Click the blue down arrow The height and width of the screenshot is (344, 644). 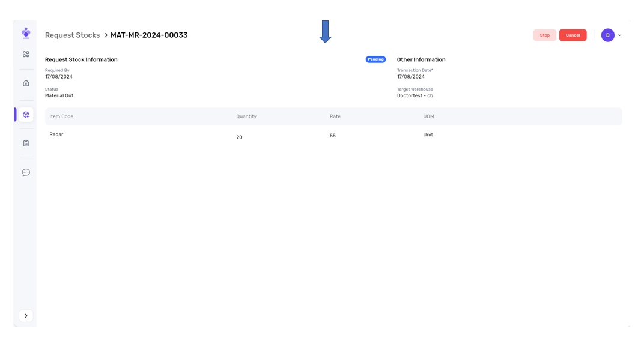pyautogui.click(x=325, y=32)
